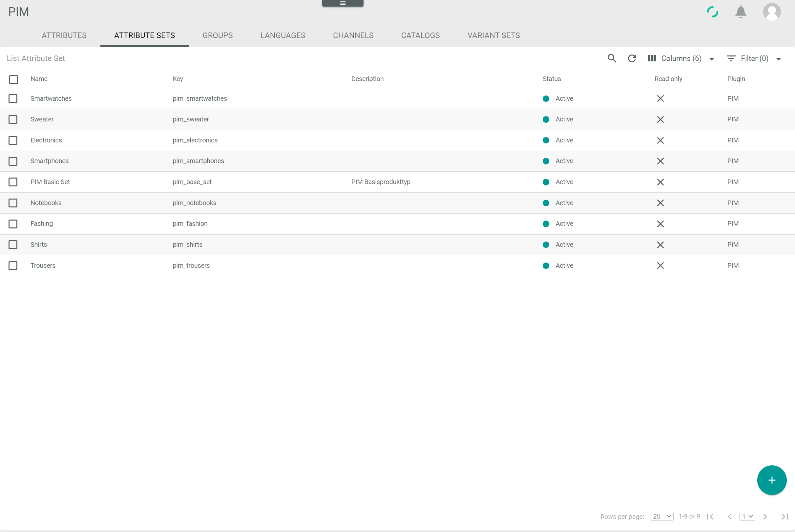
Task: Open the rows per page selector
Action: (x=662, y=516)
